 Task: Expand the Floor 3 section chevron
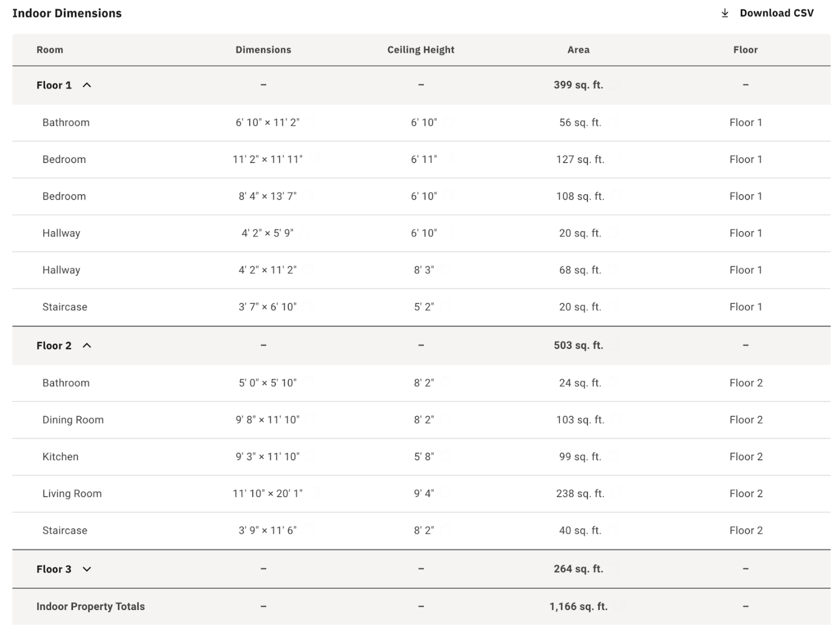(87, 569)
